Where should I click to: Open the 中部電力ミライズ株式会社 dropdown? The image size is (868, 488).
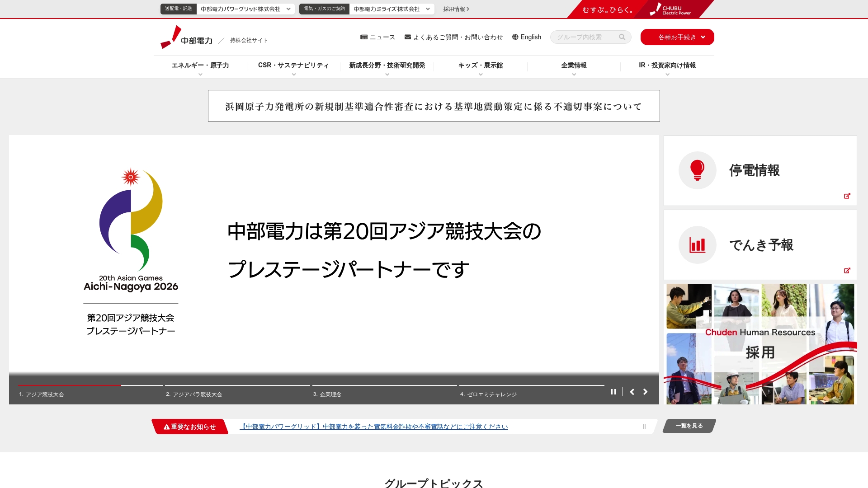click(x=392, y=9)
